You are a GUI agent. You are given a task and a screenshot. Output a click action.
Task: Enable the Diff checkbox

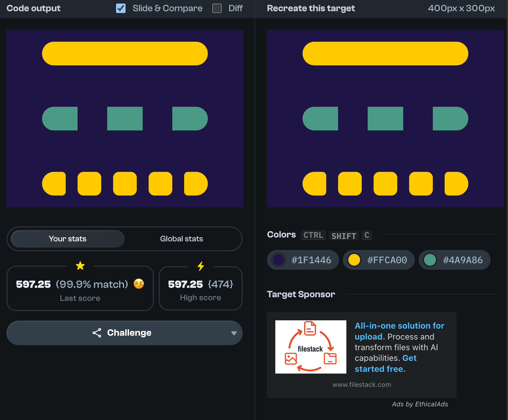(x=217, y=8)
